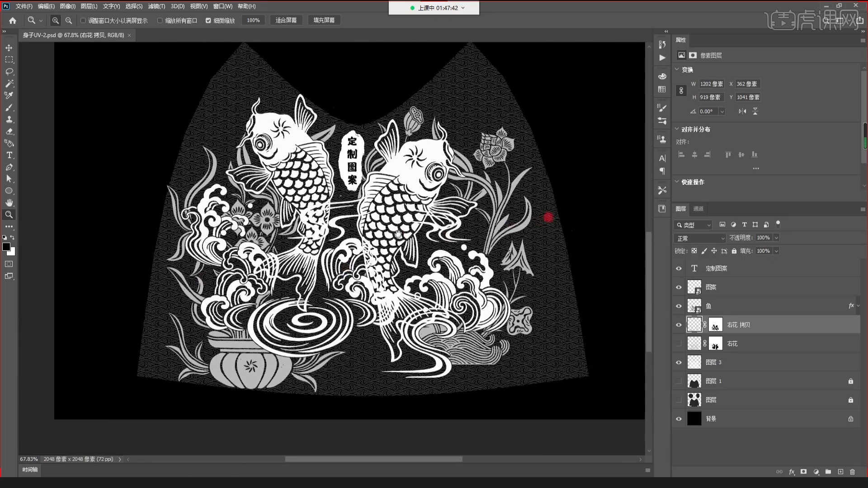
Task: Collapse the 变换 section
Action: pos(677,69)
